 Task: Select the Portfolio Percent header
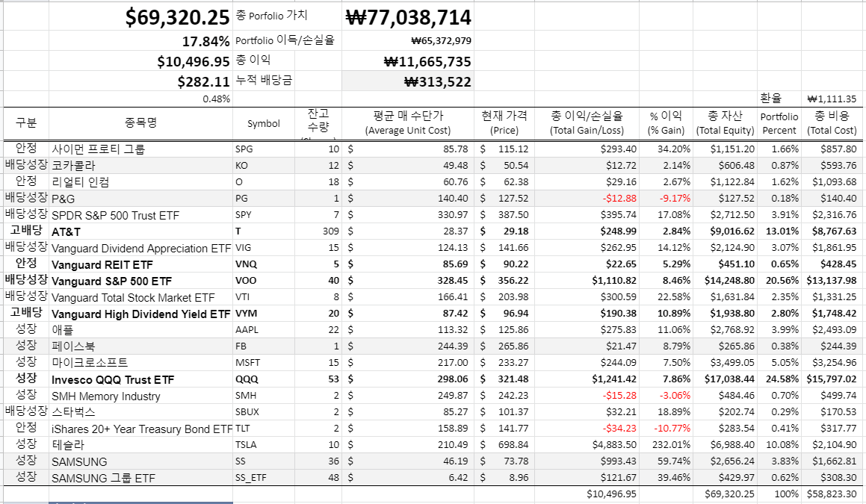coord(779,123)
